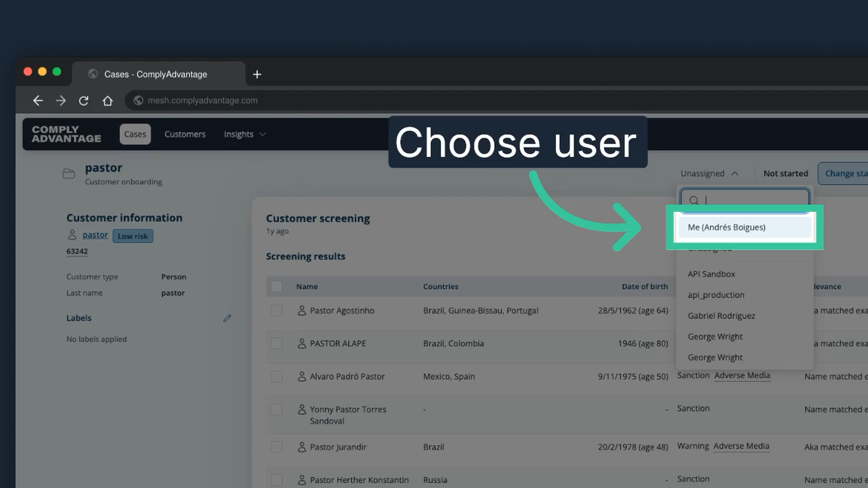
Task: Open a new browser tab
Action: [x=257, y=75]
